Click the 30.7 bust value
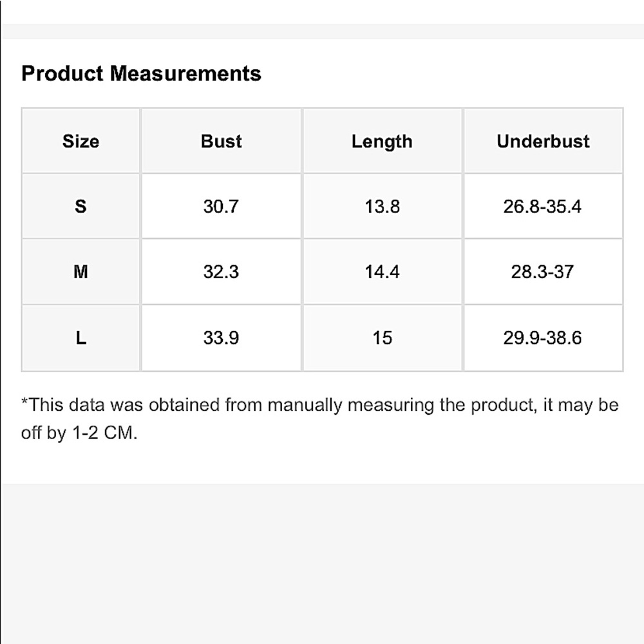The width and height of the screenshot is (644, 644). (x=221, y=207)
